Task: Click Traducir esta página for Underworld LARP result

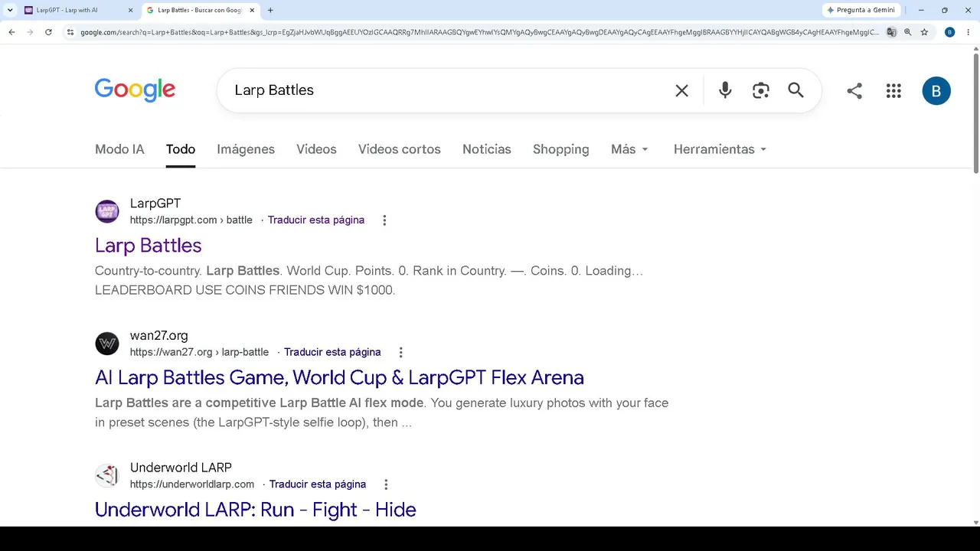Action: click(x=318, y=484)
